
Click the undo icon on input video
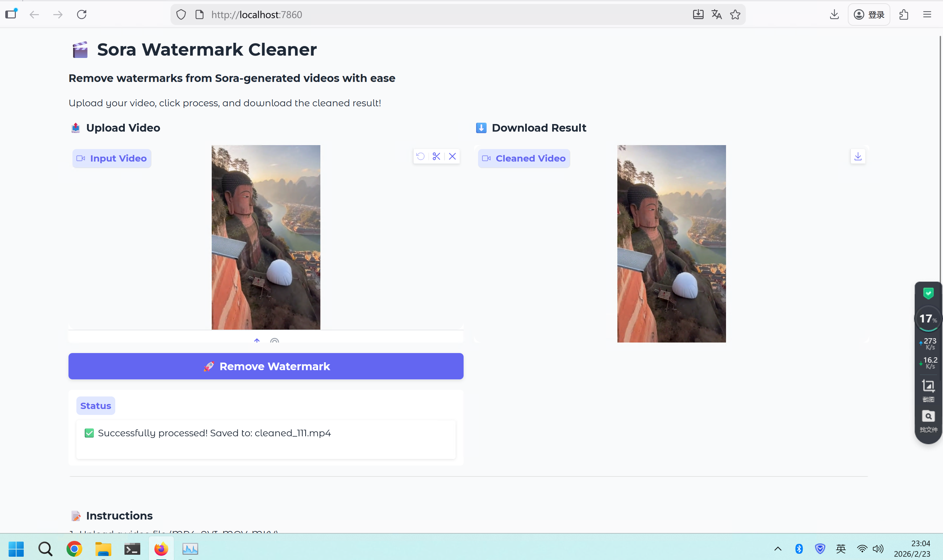pyautogui.click(x=420, y=156)
